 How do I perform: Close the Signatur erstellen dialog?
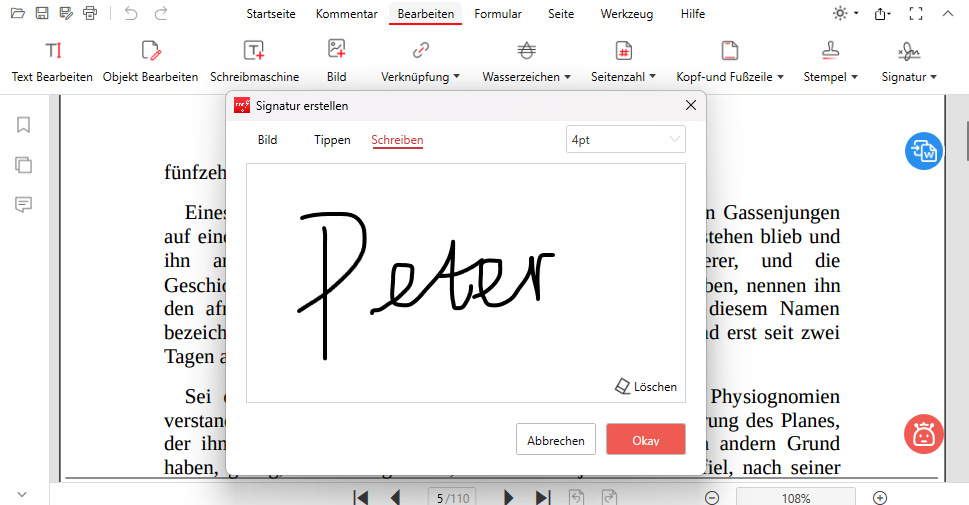(691, 106)
